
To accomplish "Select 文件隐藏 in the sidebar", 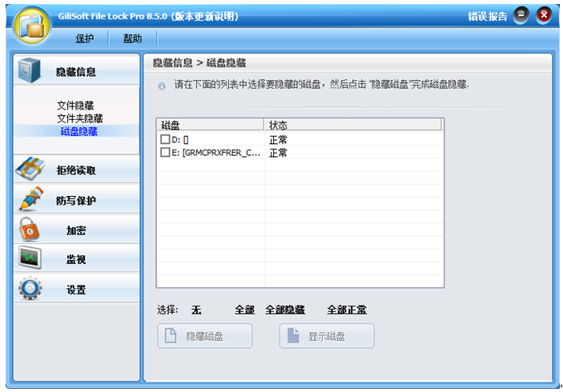I will pos(75,106).
